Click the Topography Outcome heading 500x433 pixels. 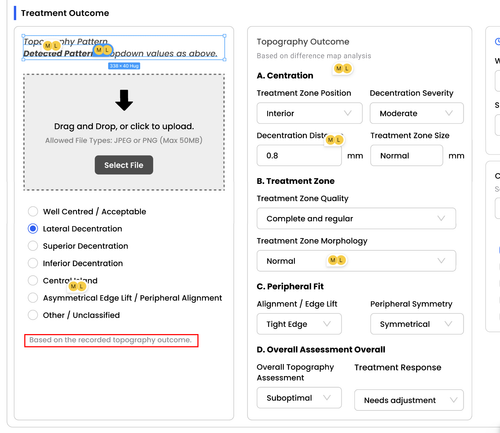point(303,42)
